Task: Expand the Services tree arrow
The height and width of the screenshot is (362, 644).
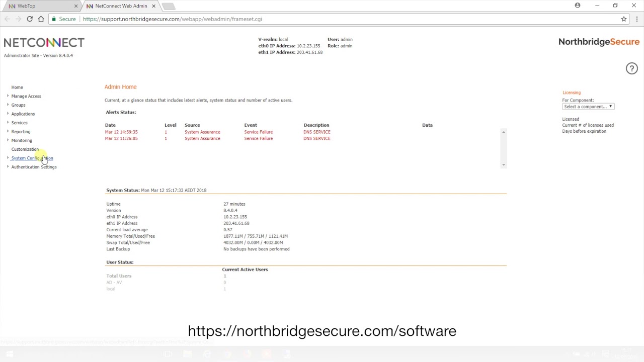Action: (8, 122)
